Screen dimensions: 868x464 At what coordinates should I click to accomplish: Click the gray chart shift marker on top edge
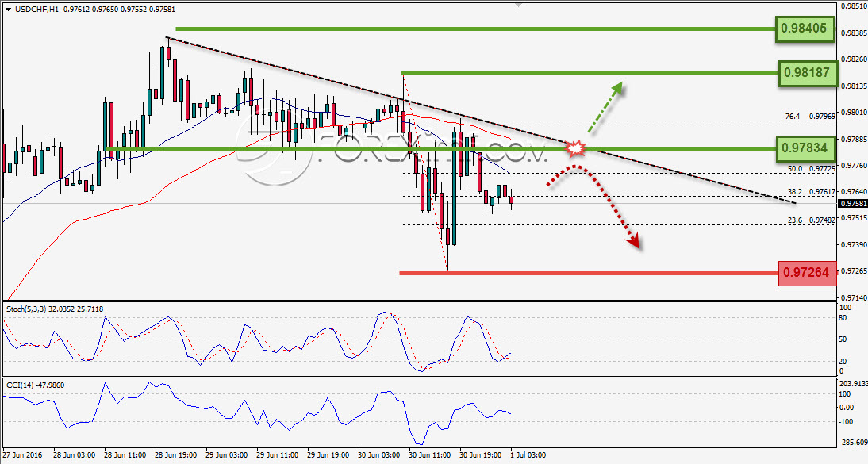click(x=518, y=4)
